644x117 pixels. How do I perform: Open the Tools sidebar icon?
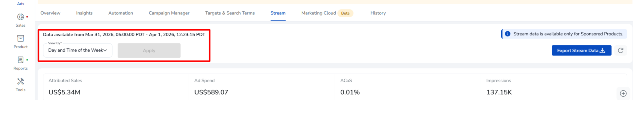20,81
